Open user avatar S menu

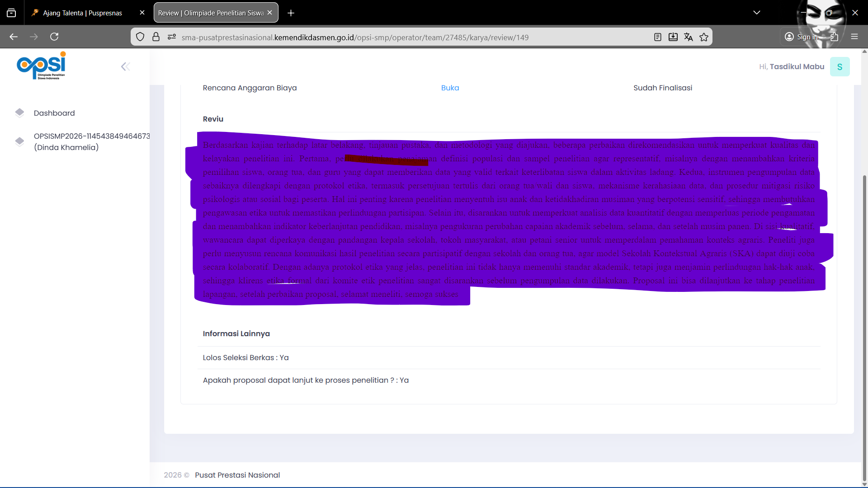click(x=840, y=67)
